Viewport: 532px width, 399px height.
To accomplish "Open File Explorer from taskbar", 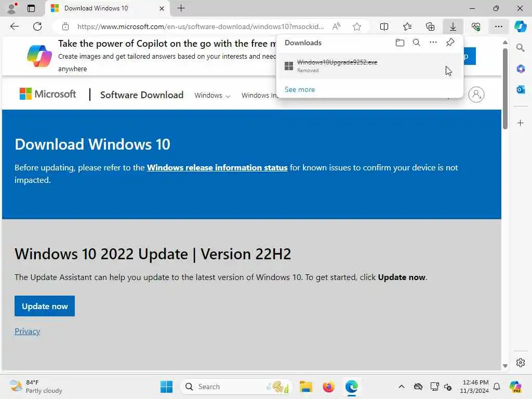I will (305, 387).
